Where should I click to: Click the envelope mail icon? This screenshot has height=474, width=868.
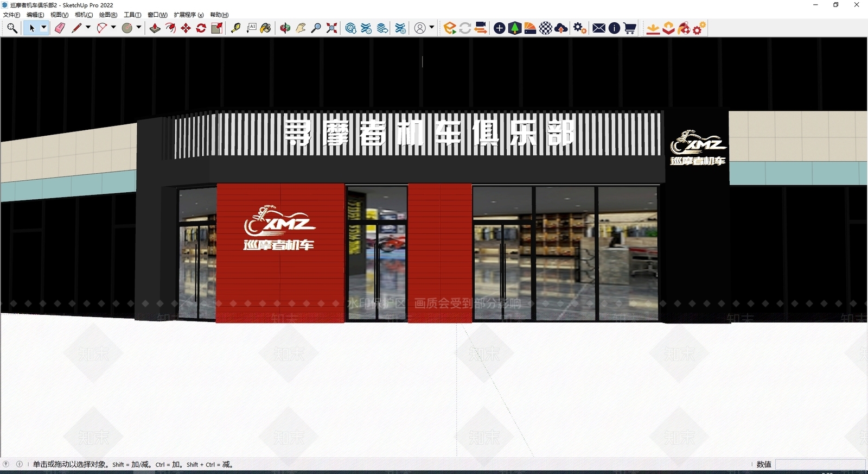tap(599, 28)
